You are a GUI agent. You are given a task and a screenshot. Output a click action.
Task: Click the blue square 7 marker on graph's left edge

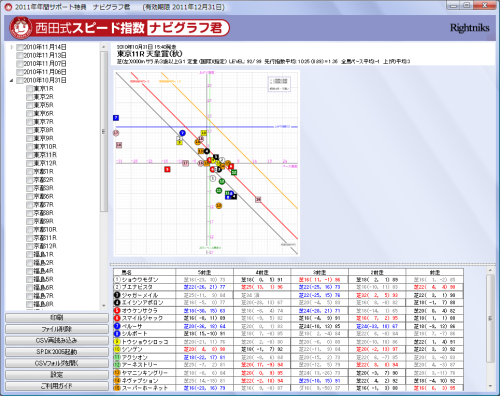point(116,118)
